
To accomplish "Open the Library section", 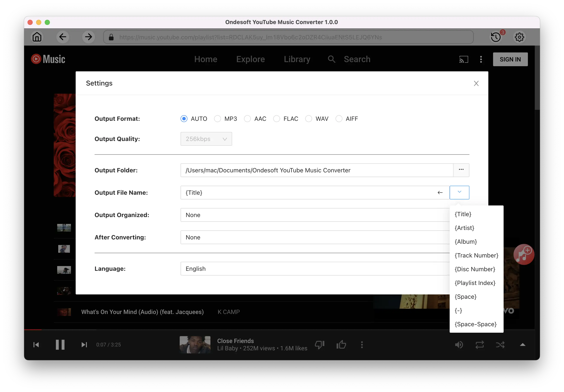I will [297, 59].
